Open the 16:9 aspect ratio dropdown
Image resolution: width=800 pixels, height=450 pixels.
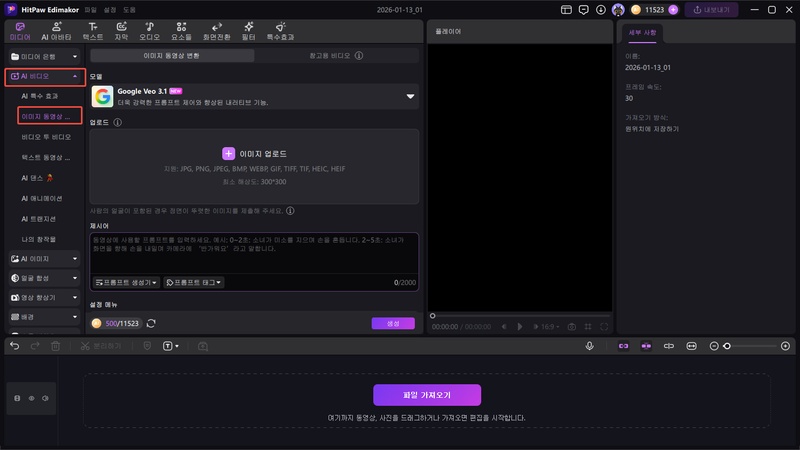click(x=550, y=327)
